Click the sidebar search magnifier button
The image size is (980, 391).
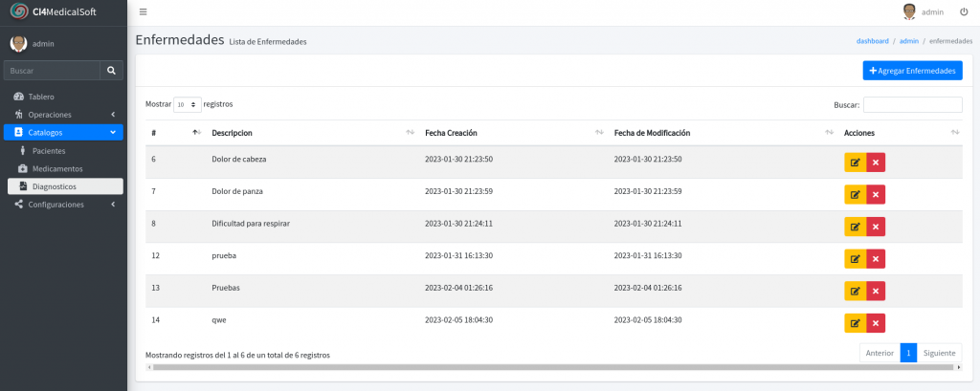click(112, 70)
